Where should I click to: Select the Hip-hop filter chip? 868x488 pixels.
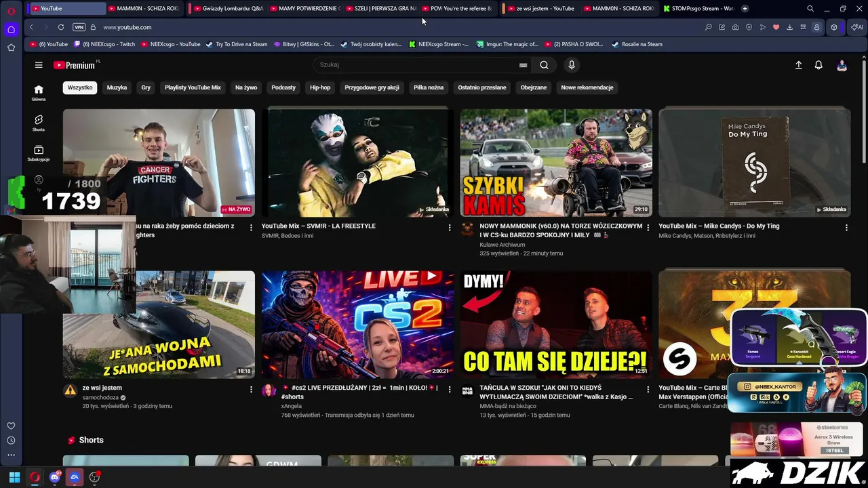point(320,87)
